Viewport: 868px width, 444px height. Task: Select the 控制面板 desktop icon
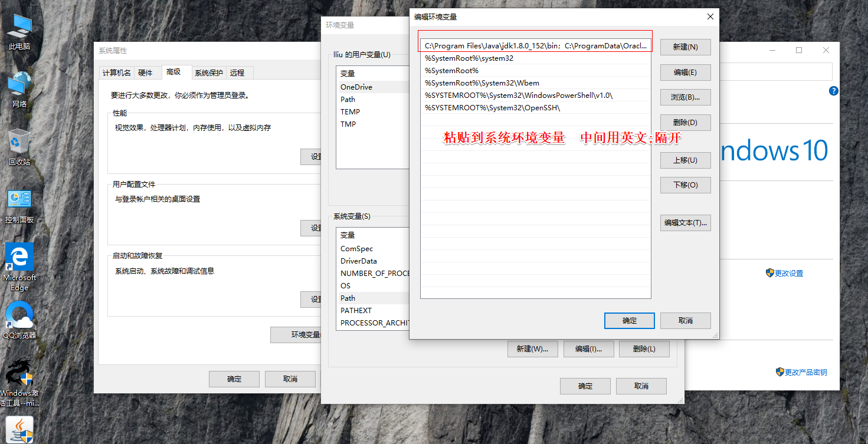pyautogui.click(x=19, y=206)
